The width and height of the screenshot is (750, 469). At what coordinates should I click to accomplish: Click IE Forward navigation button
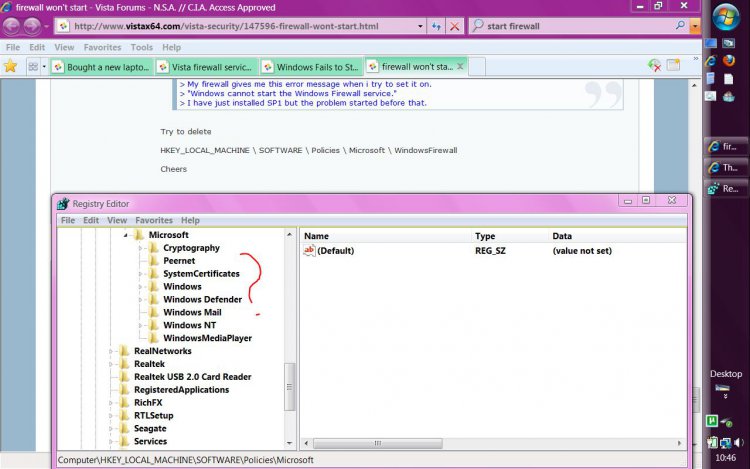(x=32, y=26)
